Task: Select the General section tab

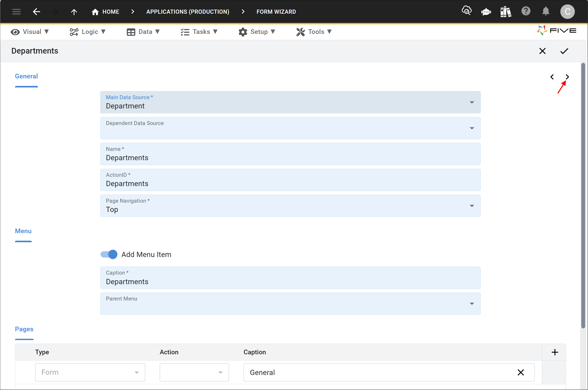Action: click(x=26, y=76)
